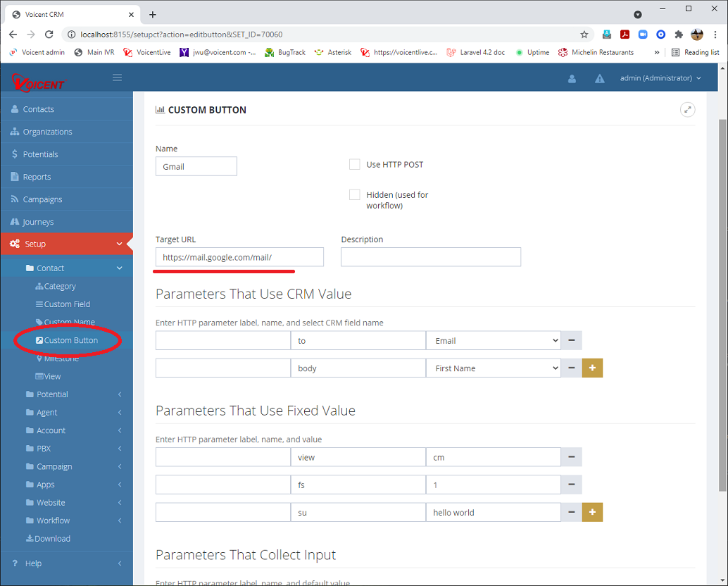Image resolution: width=728 pixels, height=586 pixels.
Task: Remove the 'view' fixed parameter row
Action: 571,458
